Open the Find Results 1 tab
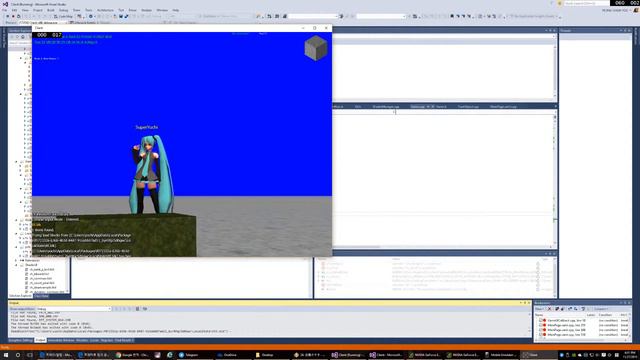This screenshot has height=360, width=640. (x=124, y=340)
